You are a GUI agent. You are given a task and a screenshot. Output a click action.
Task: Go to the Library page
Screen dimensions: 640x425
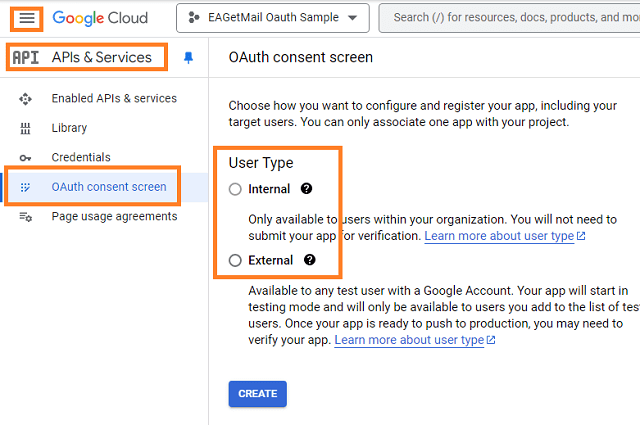tap(69, 128)
